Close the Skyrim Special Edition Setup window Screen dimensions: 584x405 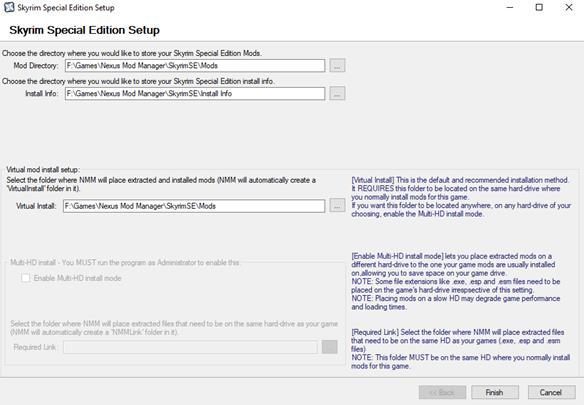click(569, 7)
